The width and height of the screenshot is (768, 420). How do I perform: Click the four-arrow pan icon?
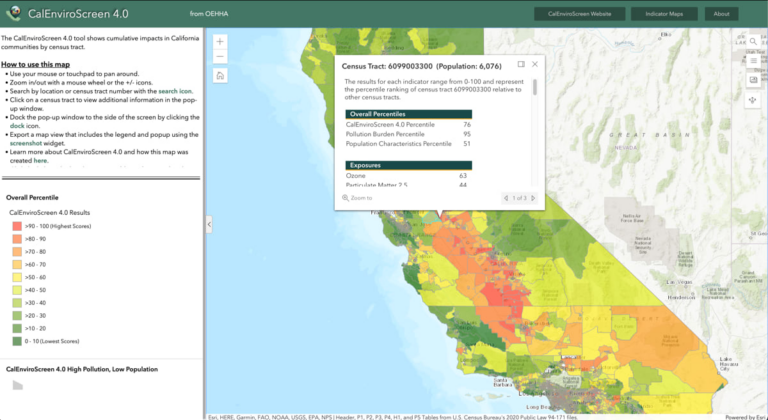[x=753, y=100]
